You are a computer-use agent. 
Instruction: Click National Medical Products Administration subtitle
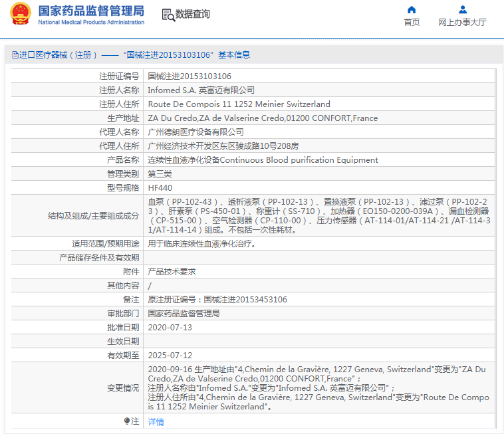90,22
